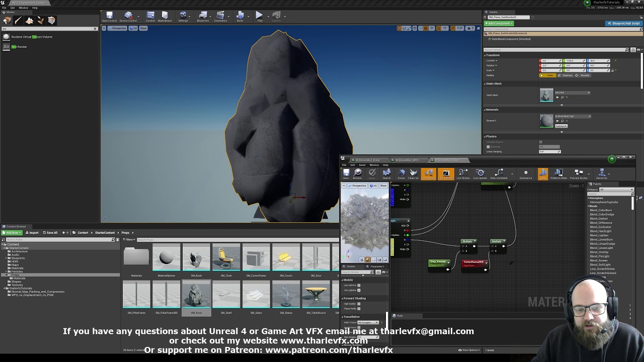Screen dimensions: 644x362
Task: Open Perspective dropdown in main viewport
Action: click(x=118, y=28)
